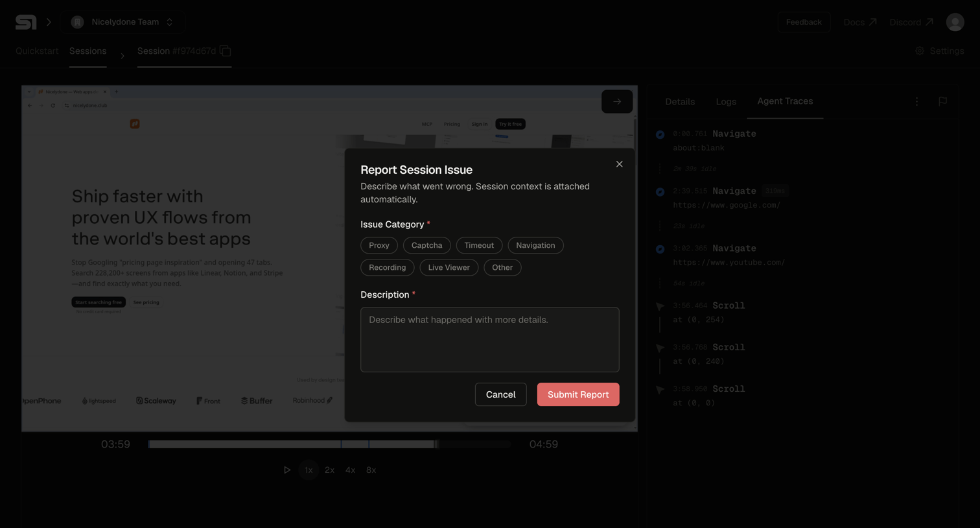
Task: Cancel the issue report
Action: tap(500, 394)
